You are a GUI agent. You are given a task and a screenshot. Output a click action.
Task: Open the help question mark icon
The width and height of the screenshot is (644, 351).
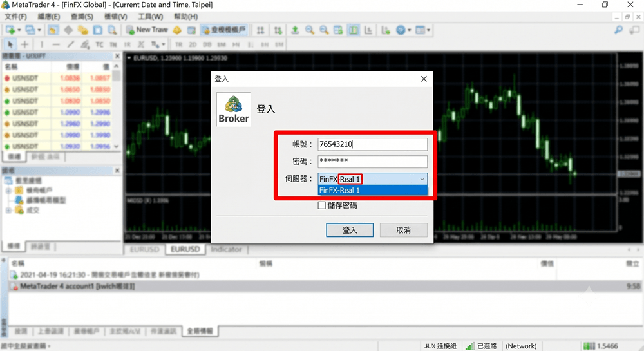tap(401, 30)
